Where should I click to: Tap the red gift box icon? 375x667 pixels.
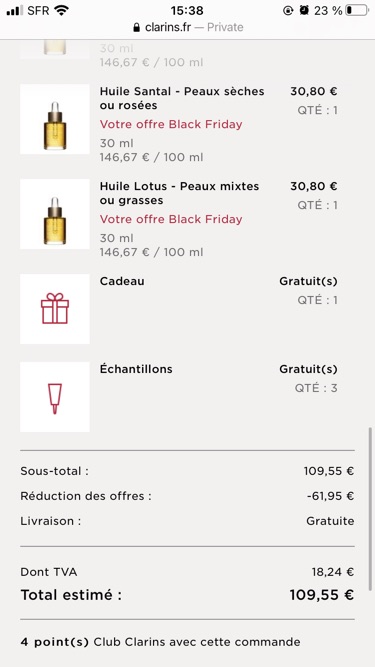55,308
